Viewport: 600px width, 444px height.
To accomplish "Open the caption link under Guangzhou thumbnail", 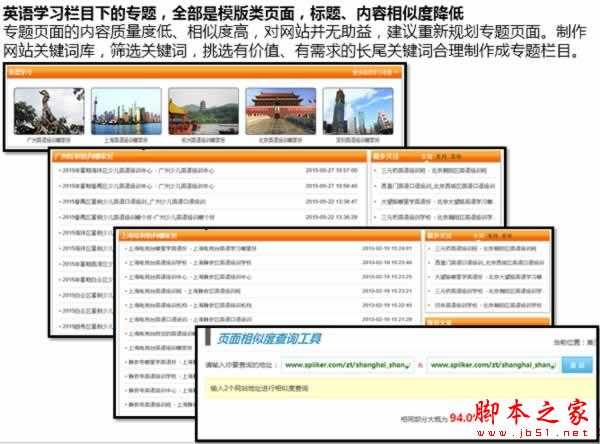I will (x=44, y=141).
